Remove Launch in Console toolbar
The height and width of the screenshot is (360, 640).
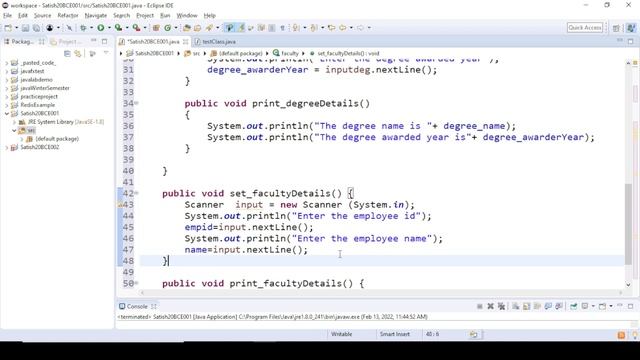(490, 306)
